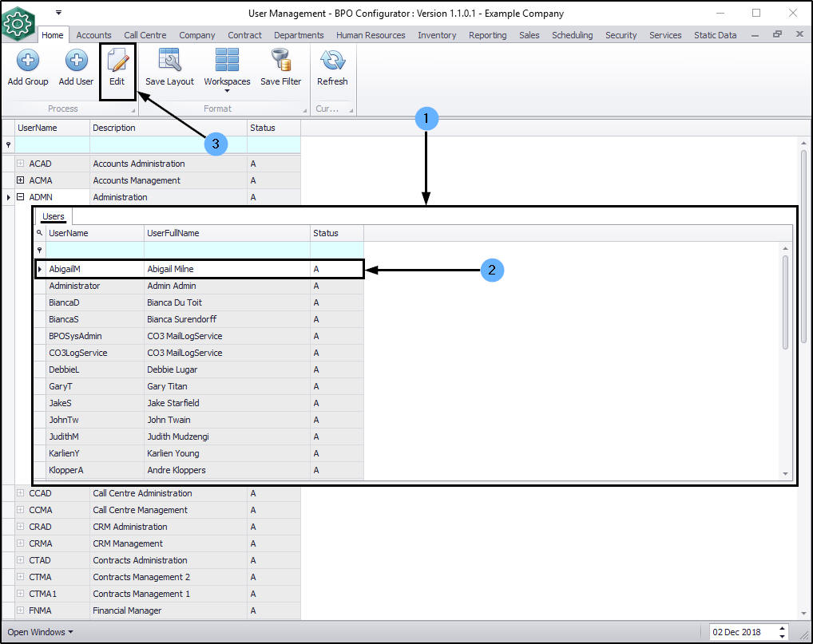Screen dimensions: 813x644
Task: Open the Accounts ribbon tab
Action: point(94,34)
